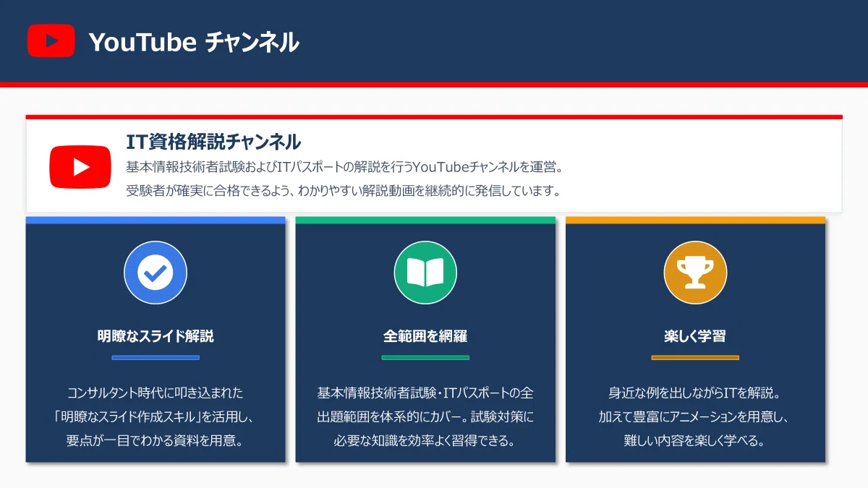The image size is (868, 488).
Task: Click the text 難しい内容を楽しく学べる。
Action: tap(695, 441)
